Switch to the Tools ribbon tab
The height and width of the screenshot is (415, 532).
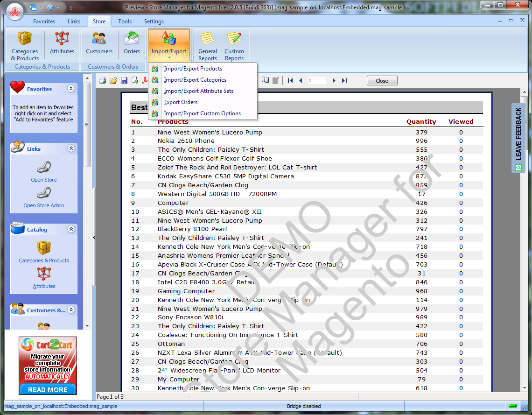(125, 21)
